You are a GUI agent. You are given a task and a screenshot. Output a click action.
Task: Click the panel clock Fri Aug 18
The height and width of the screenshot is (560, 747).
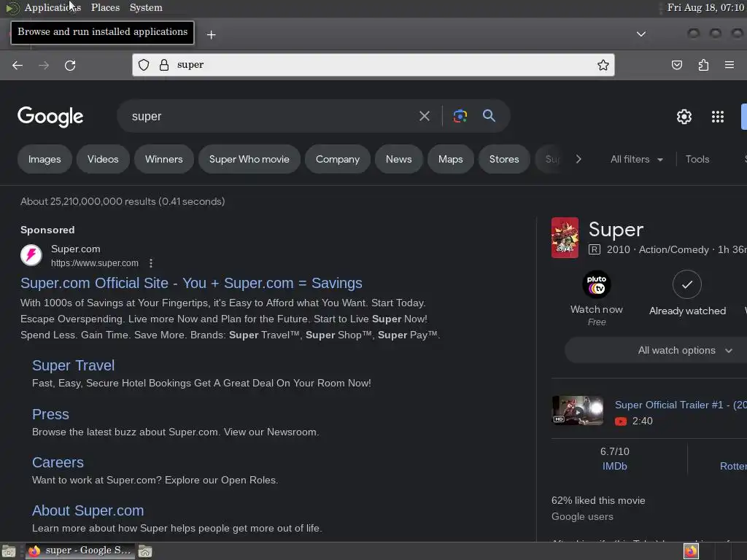[x=705, y=7]
